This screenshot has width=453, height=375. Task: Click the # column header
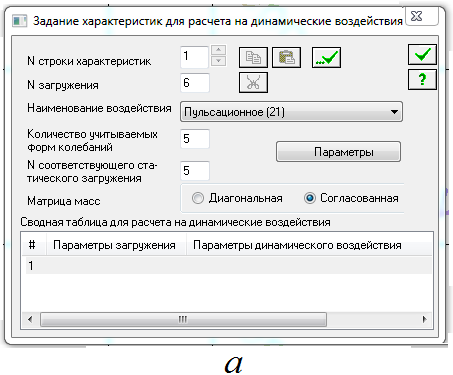point(34,245)
